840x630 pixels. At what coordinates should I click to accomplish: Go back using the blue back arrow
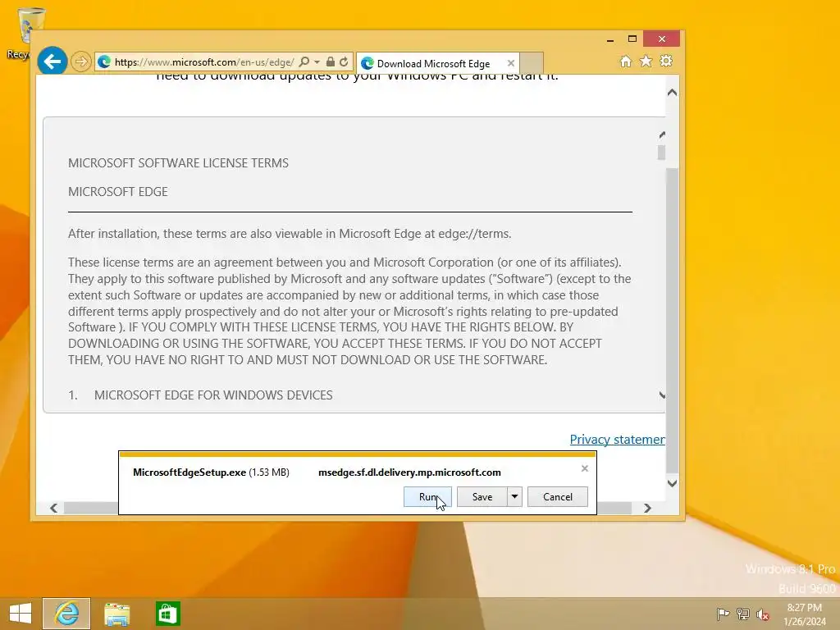click(x=52, y=62)
